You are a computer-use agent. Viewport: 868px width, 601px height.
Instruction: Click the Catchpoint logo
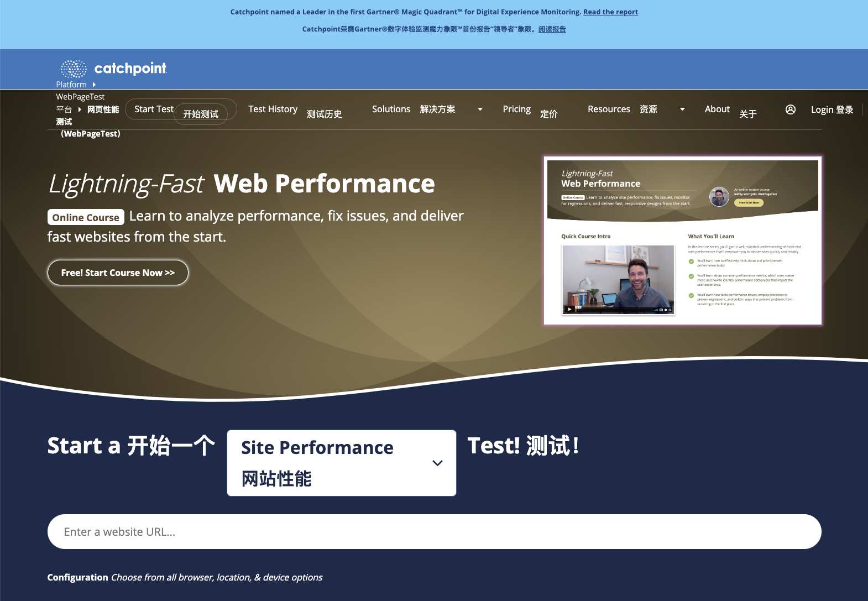pos(113,69)
